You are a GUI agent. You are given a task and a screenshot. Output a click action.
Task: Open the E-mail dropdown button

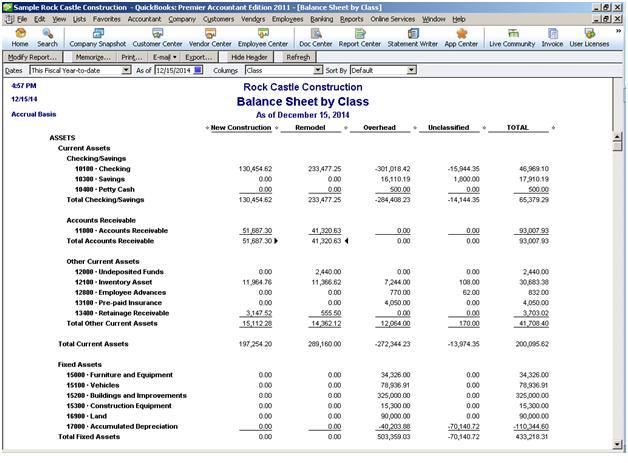pyautogui.click(x=164, y=57)
